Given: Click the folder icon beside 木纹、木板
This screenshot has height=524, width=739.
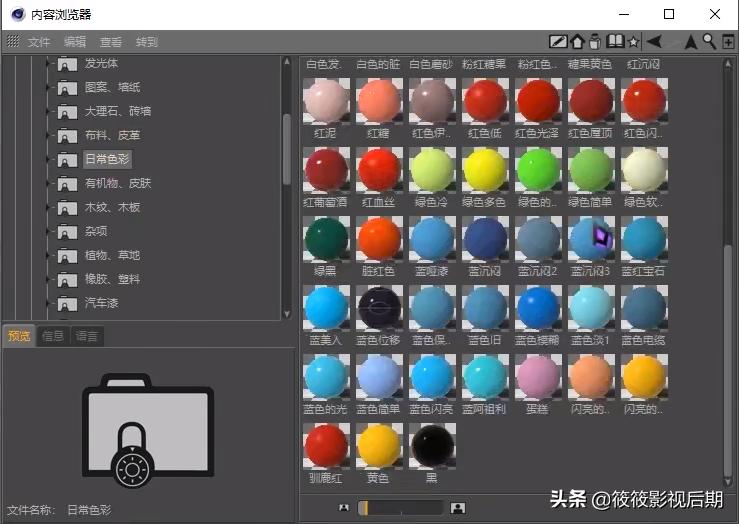Looking at the screenshot, I should [x=67, y=208].
